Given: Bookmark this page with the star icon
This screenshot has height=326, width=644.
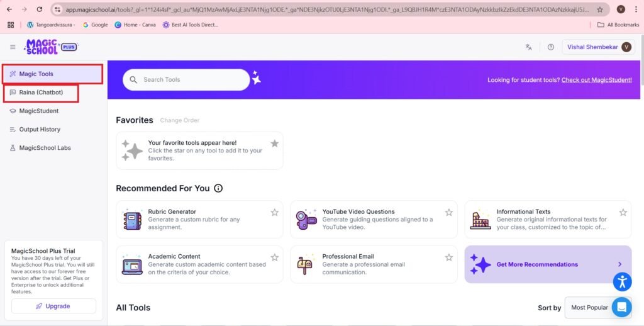Looking at the screenshot, I should 600,9.
